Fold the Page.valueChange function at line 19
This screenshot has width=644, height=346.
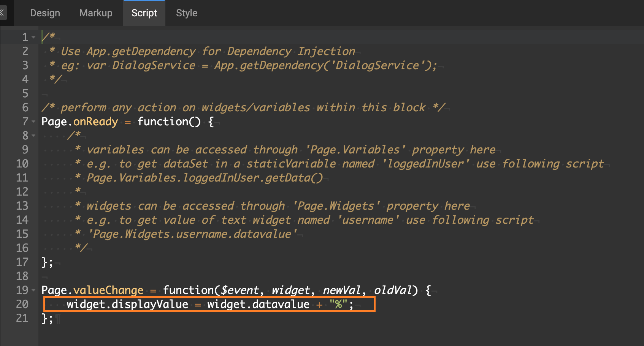[x=34, y=291]
